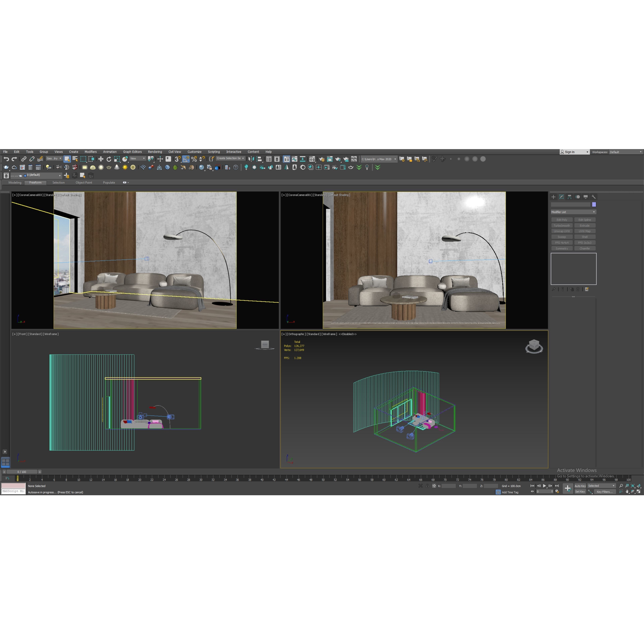Open the Rendering menu

point(155,152)
